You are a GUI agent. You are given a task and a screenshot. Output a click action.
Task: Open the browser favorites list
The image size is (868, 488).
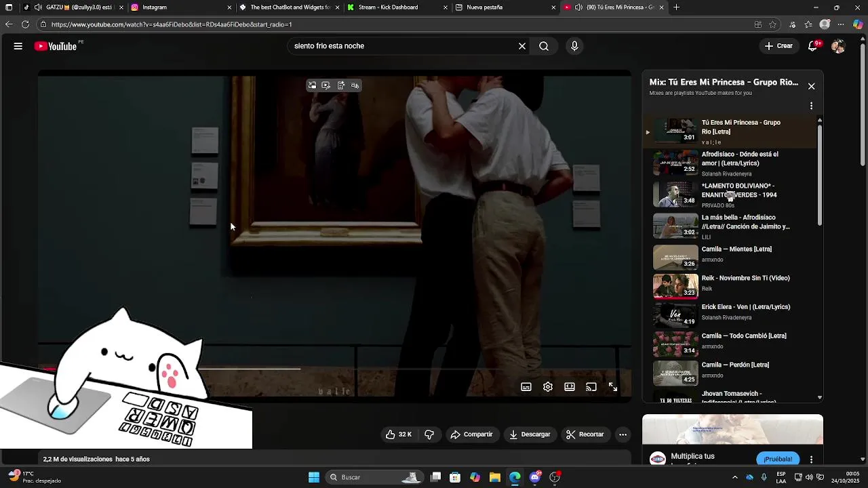click(808, 24)
